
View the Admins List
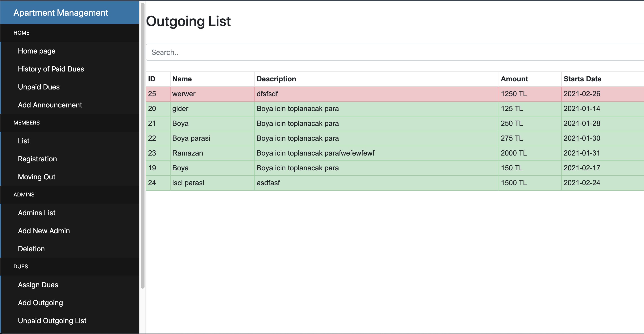[x=37, y=213]
